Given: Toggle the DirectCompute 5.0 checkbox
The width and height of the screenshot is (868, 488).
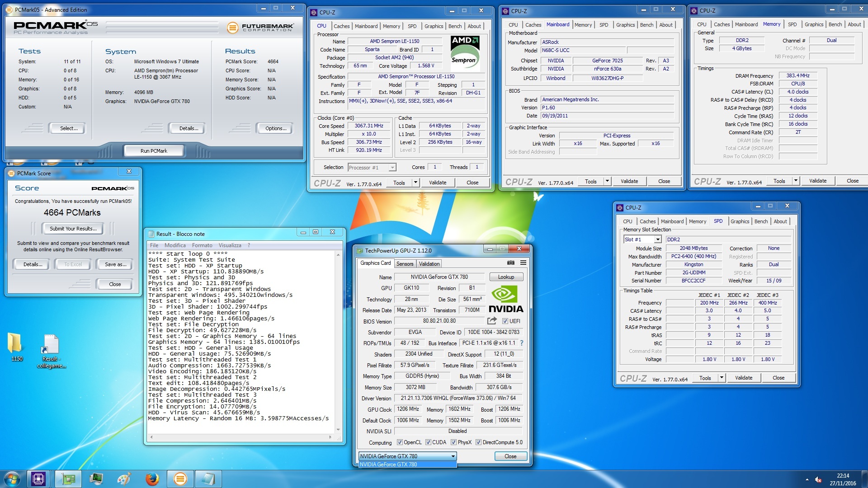Looking at the screenshot, I should 478,442.
